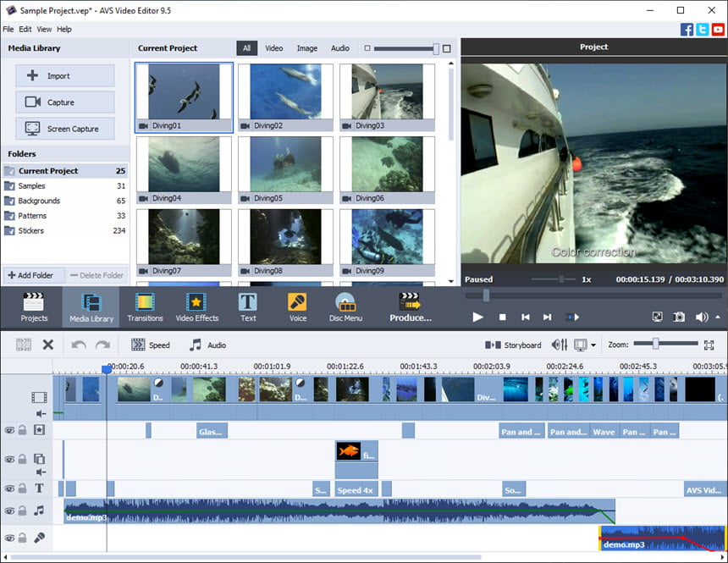Screen dimensions: 728x563
Task: Click the volume speaker icon in preview
Action: coord(702,317)
